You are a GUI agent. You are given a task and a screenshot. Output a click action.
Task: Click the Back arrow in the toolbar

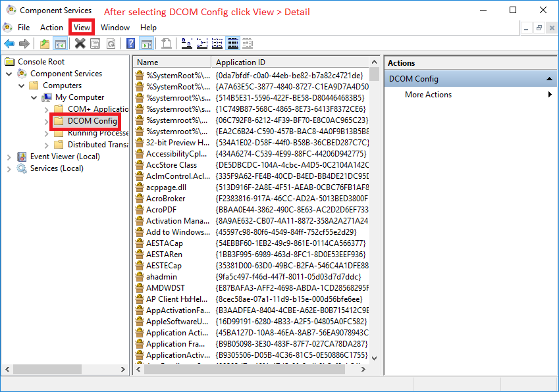[9, 44]
